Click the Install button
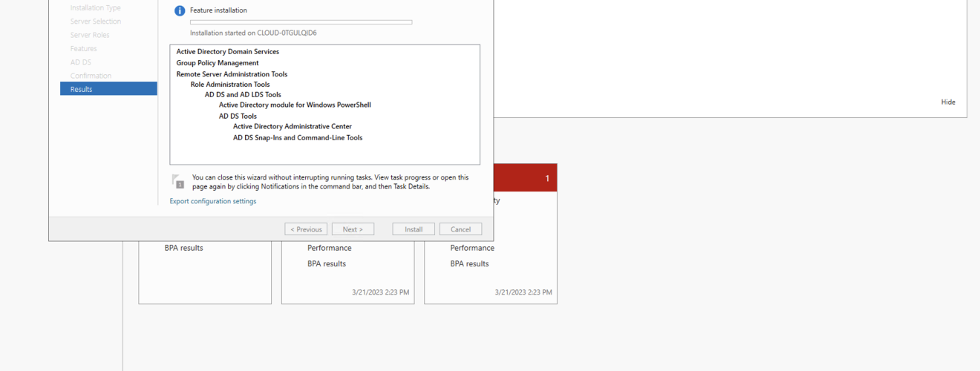 tap(414, 229)
